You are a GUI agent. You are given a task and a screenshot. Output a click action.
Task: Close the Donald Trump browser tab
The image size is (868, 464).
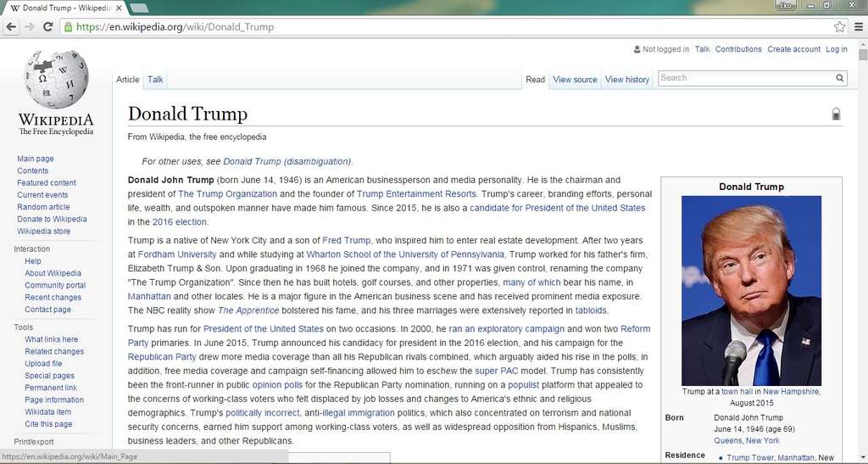click(x=119, y=8)
